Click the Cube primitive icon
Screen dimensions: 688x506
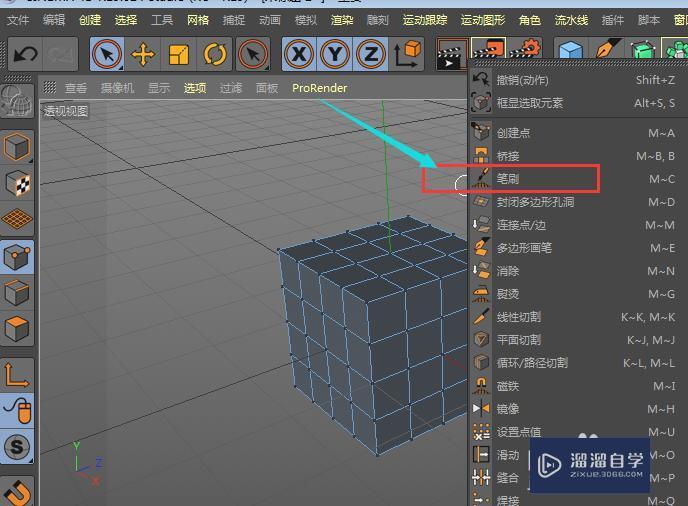click(x=570, y=52)
